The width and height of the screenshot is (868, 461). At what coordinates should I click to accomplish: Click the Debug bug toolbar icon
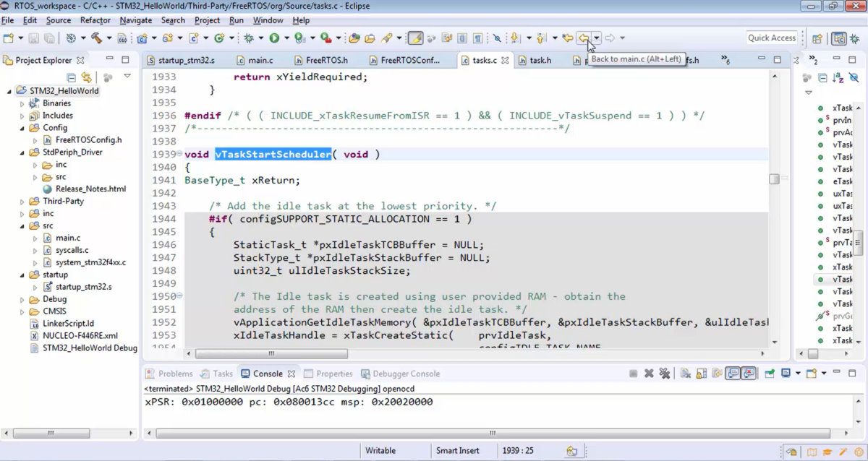[x=250, y=38]
